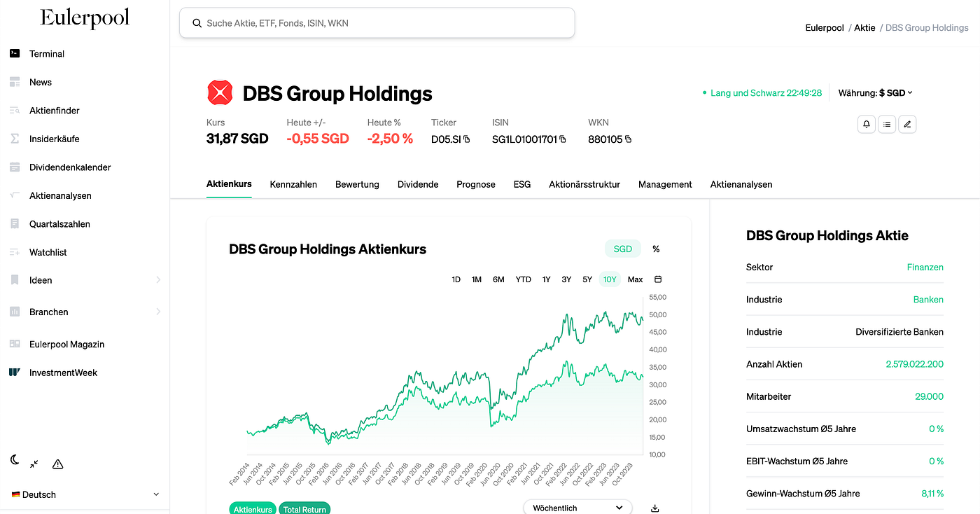Select the 1D chart range
The height and width of the screenshot is (514, 980).
pos(456,279)
